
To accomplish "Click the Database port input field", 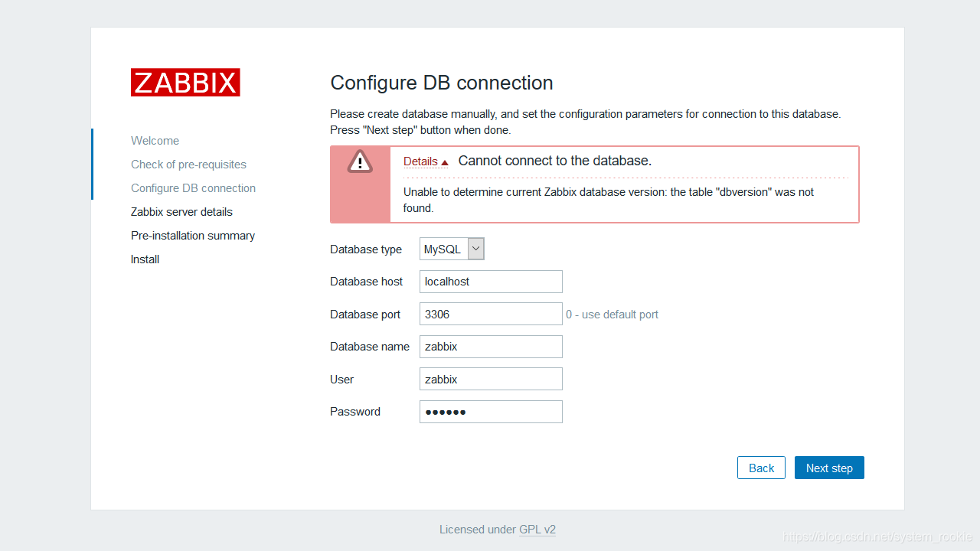I will pyautogui.click(x=491, y=314).
